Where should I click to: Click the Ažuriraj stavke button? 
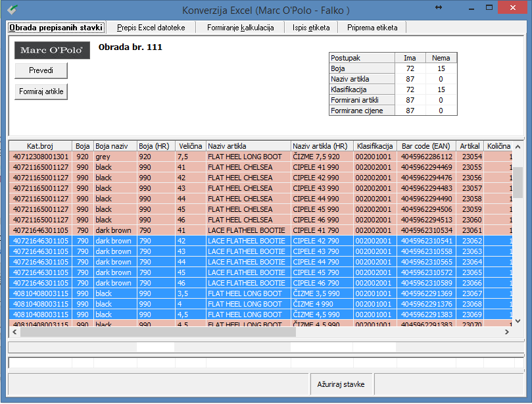coord(341,384)
